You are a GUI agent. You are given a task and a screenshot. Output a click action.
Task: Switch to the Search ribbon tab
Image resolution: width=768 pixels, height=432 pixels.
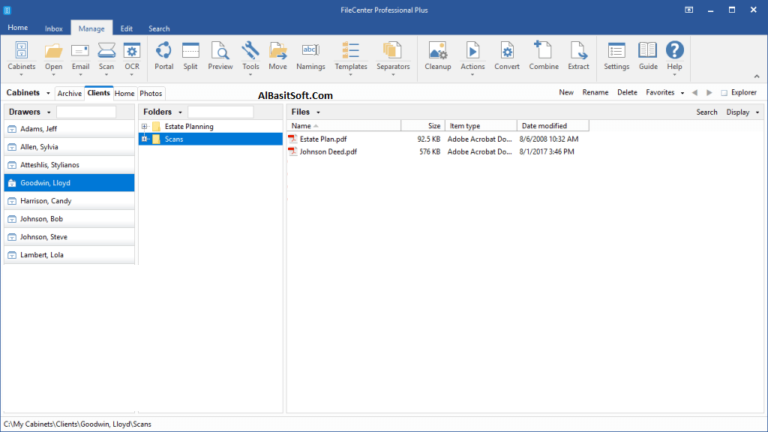[159, 29]
